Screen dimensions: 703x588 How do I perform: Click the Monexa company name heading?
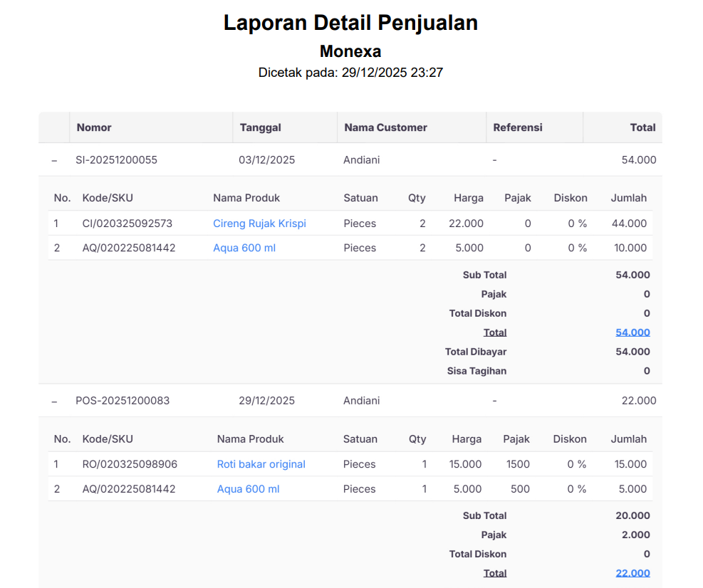(x=350, y=51)
